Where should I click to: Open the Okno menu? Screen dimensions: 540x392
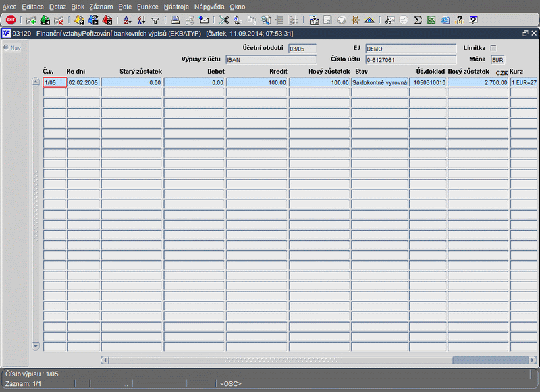[x=238, y=7]
